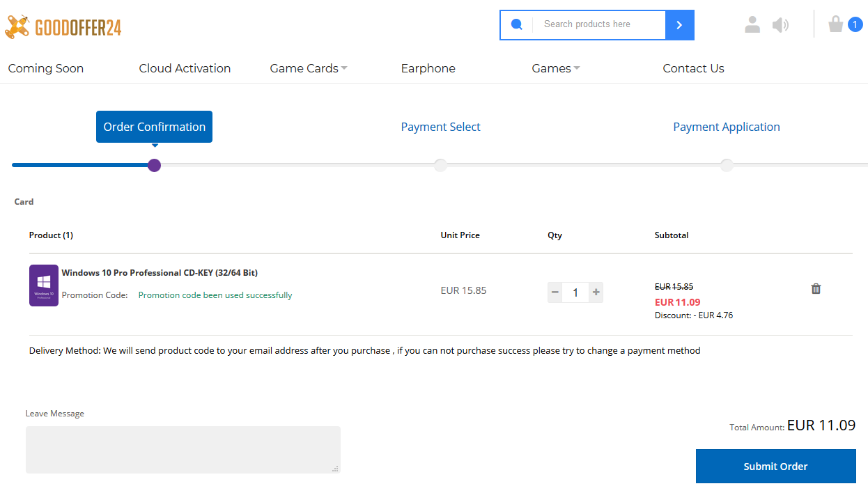Viewport: 868px width, 493px height.
Task: Click the Leave Message text area
Action: pos(183,450)
